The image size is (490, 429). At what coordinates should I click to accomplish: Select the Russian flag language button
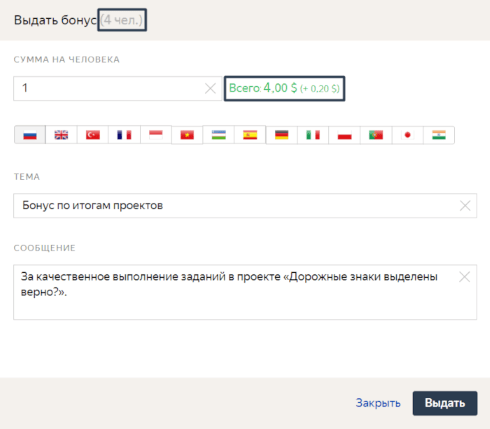coord(30,135)
